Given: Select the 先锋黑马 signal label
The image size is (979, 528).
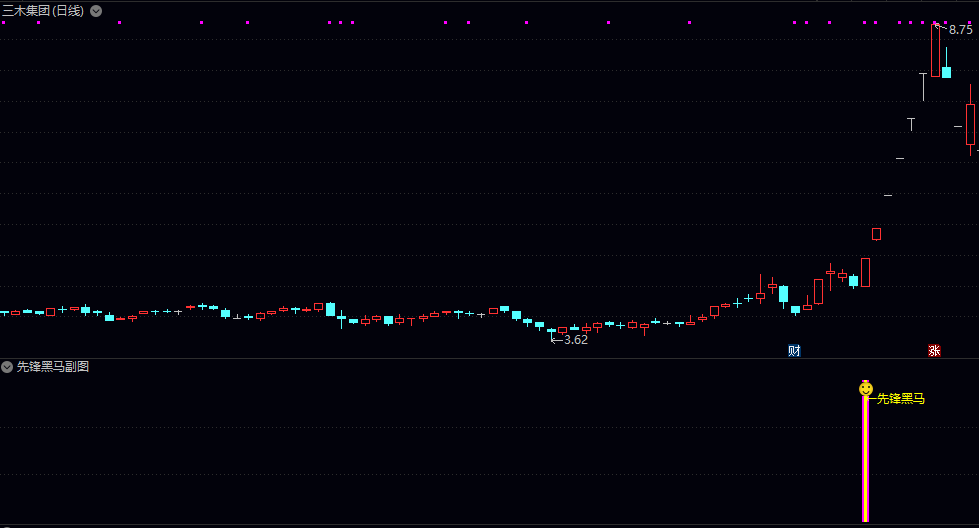Looking at the screenshot, I should coord(900,399).
